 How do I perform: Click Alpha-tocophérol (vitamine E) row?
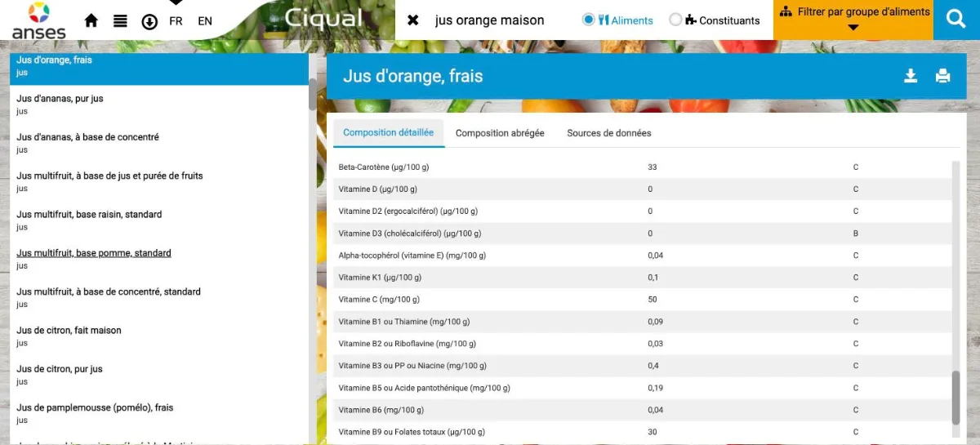click(x=642, y=255)
